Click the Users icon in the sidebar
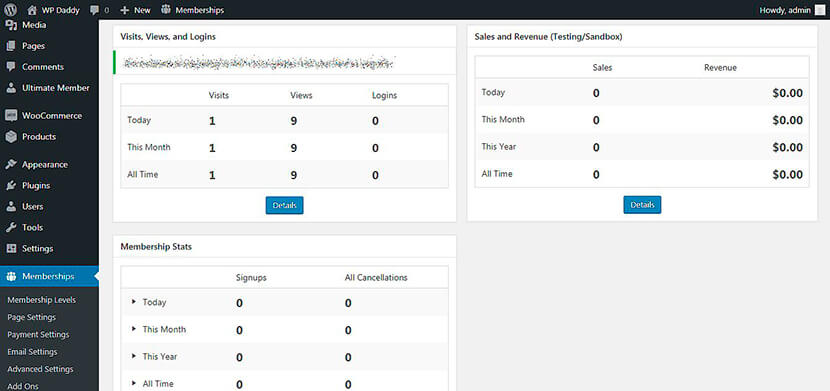 pyautogui.click(x=11, y=206)
